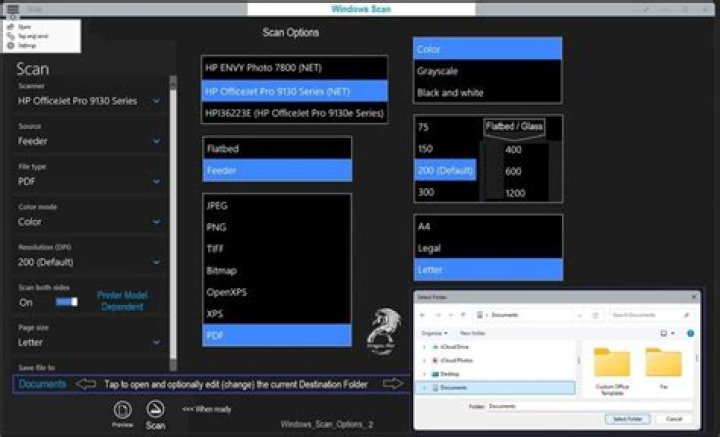Click the Documents address bar in dialog
720x437 pixels.
[x=528, y=315]
